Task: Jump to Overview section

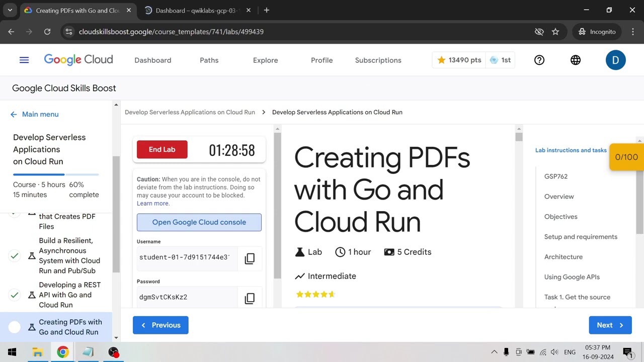Action: tap(559, 197)
